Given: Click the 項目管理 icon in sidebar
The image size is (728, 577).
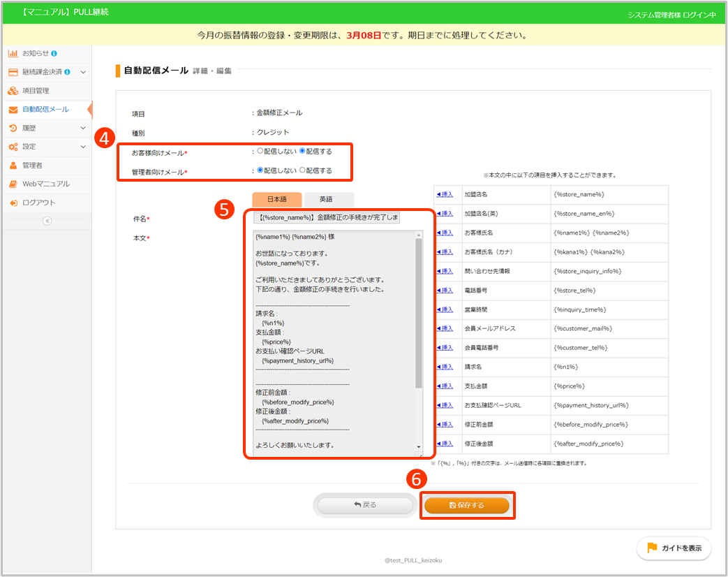Looking at the screenshot, I should (x=13, y=91).
